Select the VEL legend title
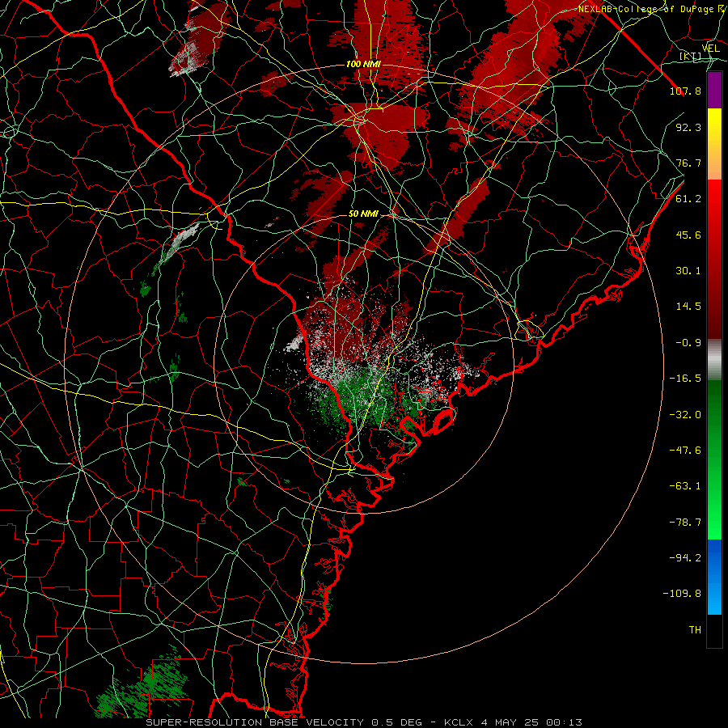Viewport: 728px width, 728px height. click(710, 49)
